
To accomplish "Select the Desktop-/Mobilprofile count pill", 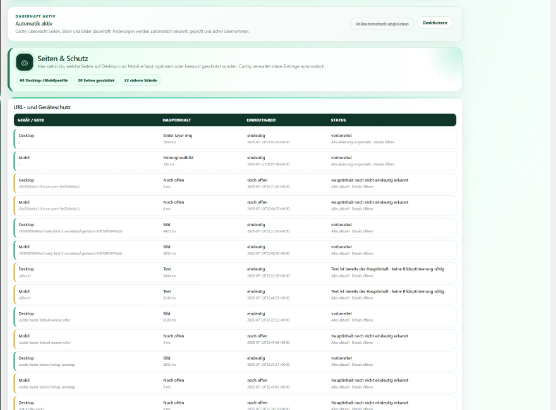I will (x=44, y=81).
